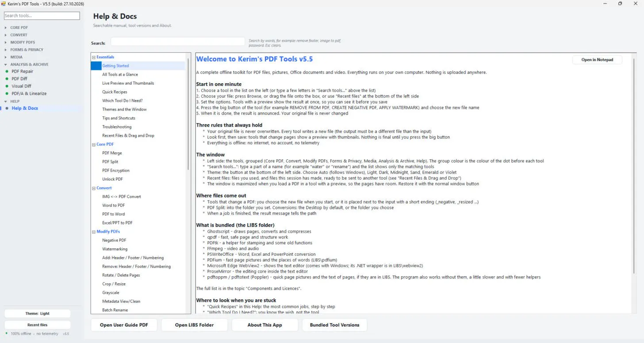
Task: Open All Tools at a Glance topic
Action: pos(120,74)
